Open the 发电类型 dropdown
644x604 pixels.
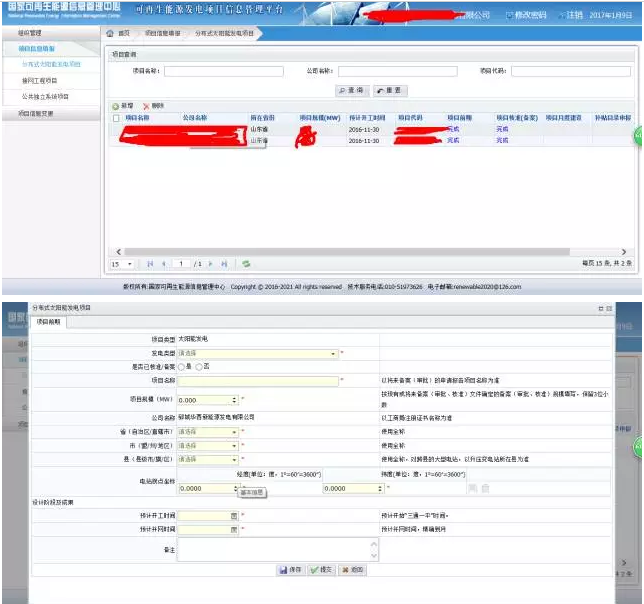click(x=334, y=353)
